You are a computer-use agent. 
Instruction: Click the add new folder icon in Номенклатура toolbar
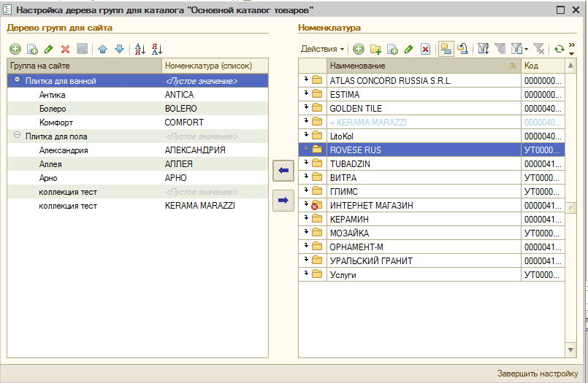[375, 49]
